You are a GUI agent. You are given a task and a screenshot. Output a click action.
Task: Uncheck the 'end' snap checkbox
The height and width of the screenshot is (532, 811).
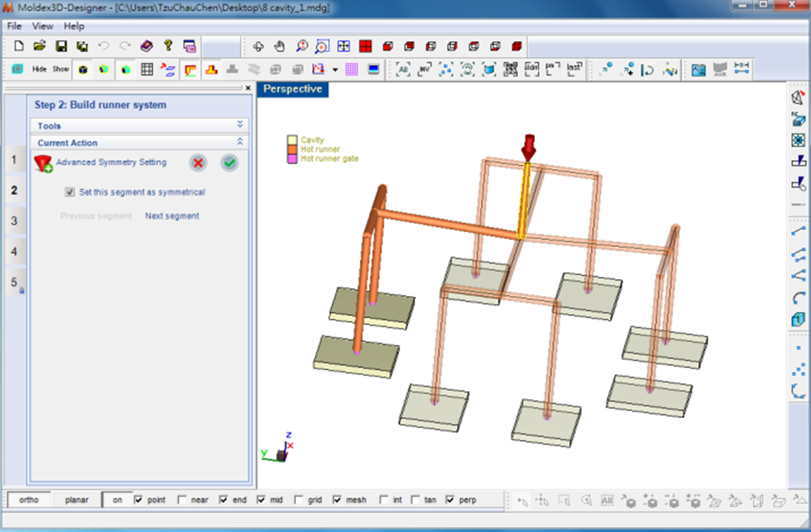click(x=223, y=499)
